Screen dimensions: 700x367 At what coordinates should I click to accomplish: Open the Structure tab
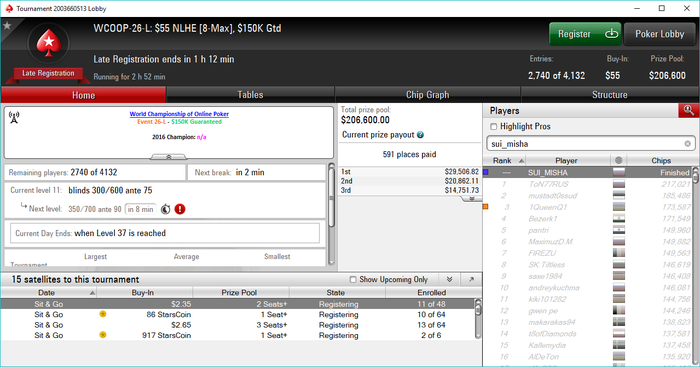(610, 95)
